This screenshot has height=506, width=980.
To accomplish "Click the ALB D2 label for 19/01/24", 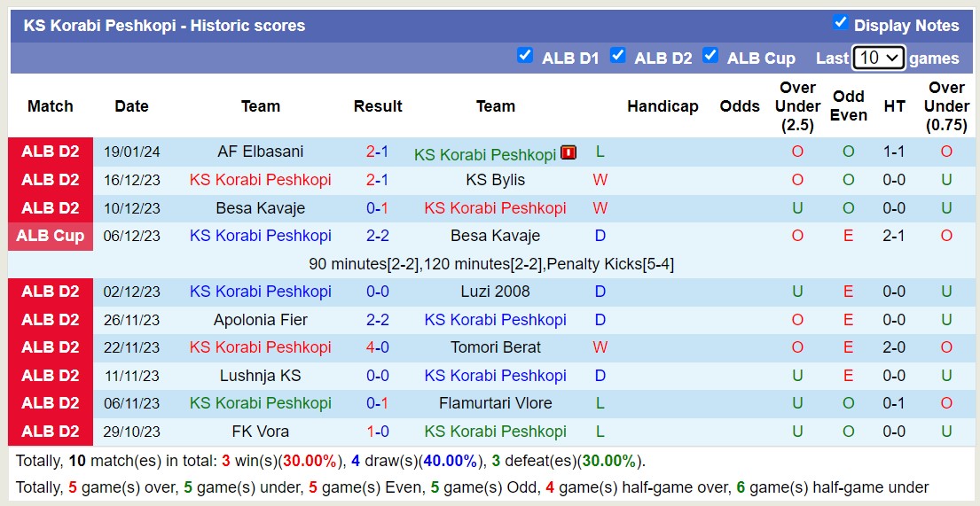I will tap(51, 152).
